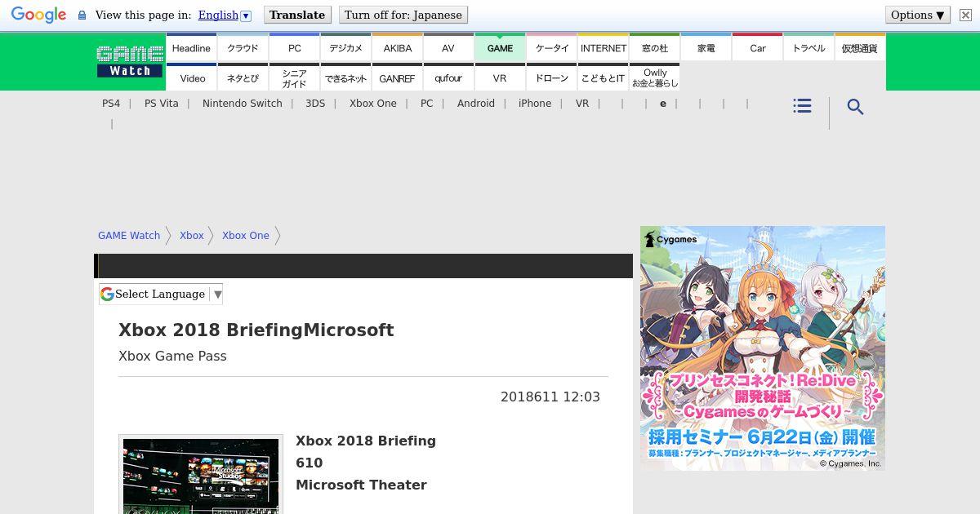The image size is (980, 514).
Task: Open the デジカメ tab
Action: pos(345,48)
